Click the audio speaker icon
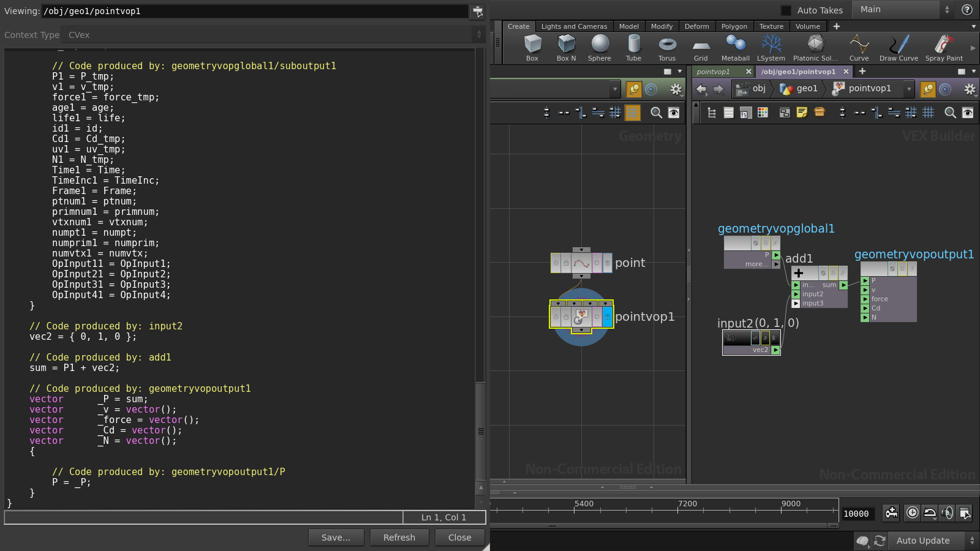980x551 pixels. tap(947, 513)
